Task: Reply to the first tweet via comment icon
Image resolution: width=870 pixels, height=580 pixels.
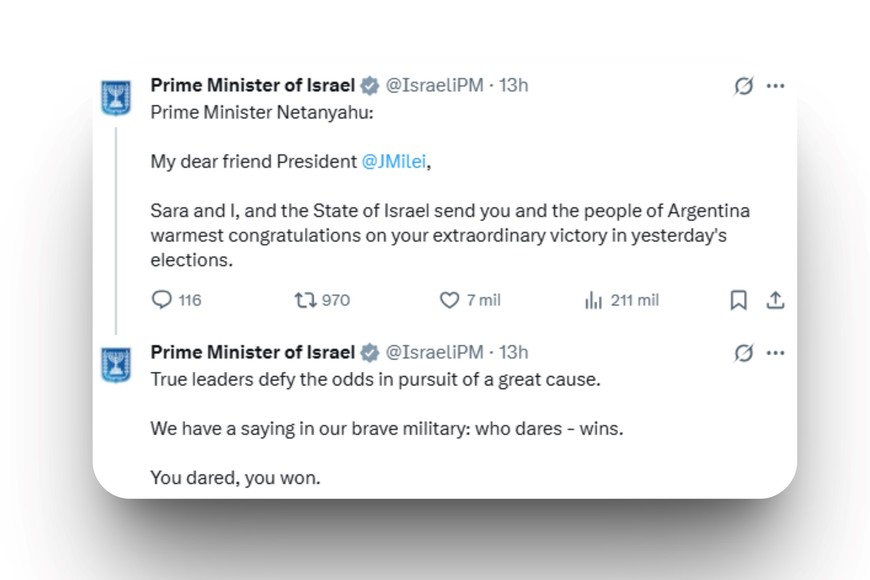Action: (x=162, y=300)
